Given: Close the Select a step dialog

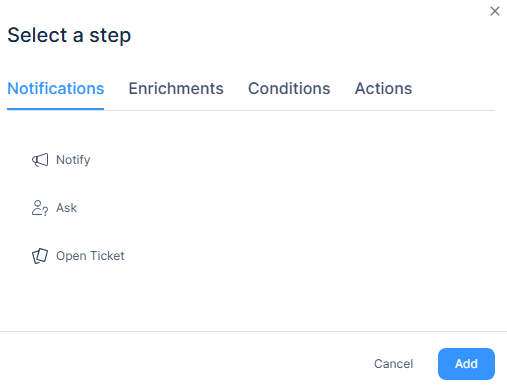Looking at the screenshot, I should [x=495, y=11].
